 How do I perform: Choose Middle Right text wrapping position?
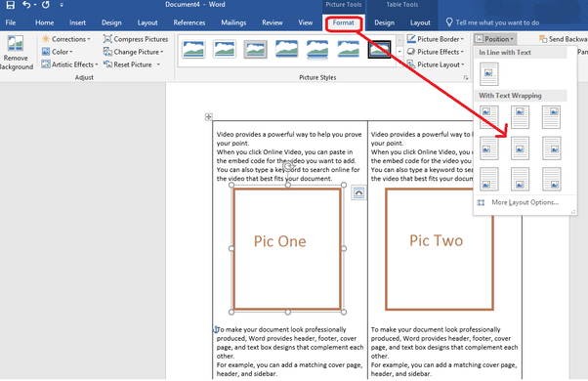[x=551, y=148]
